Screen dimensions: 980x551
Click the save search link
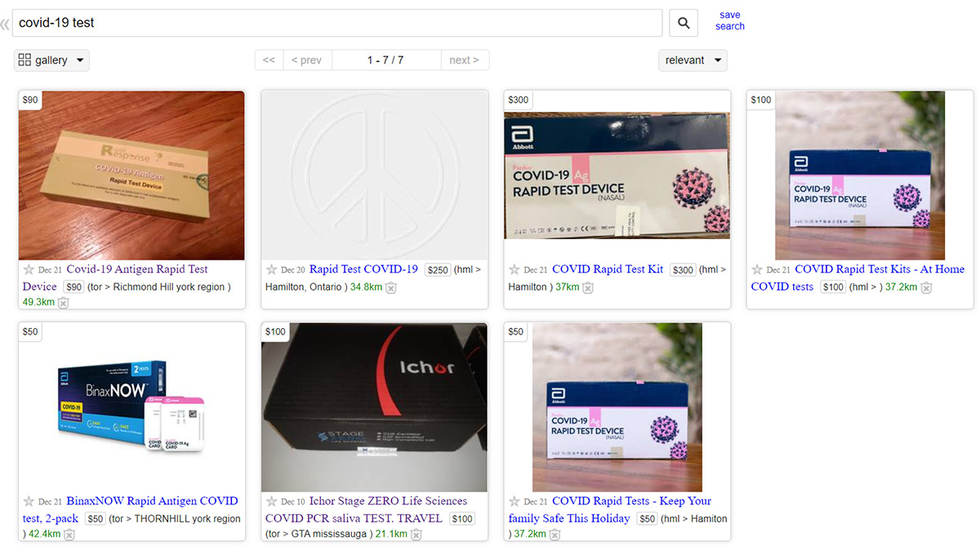(x=730, y=20)
